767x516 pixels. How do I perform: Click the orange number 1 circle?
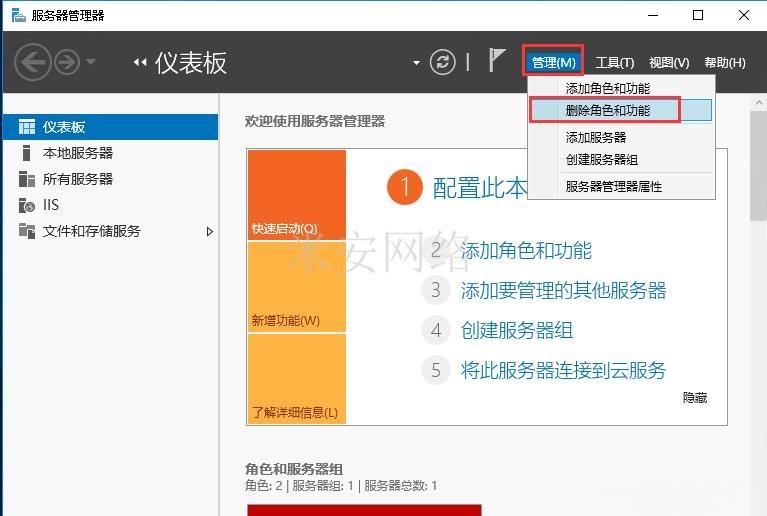coord(405,187)
